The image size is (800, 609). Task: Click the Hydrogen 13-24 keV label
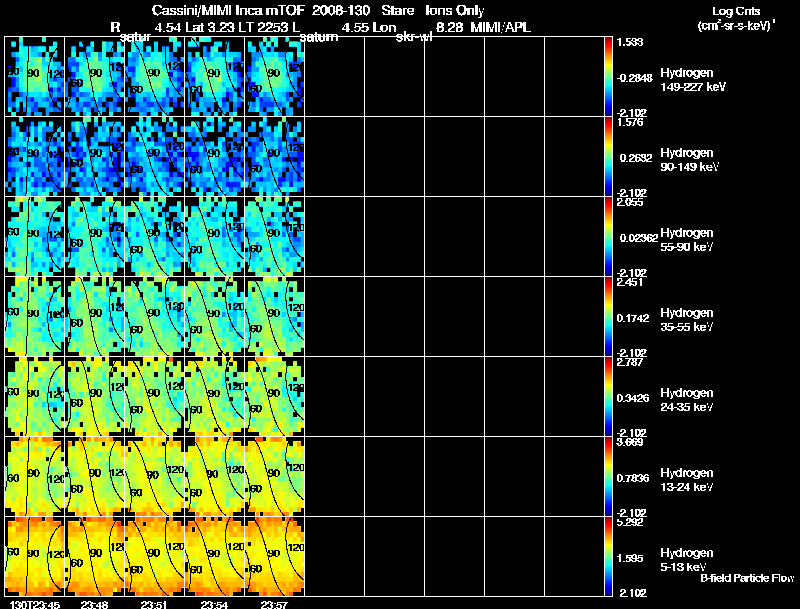coord(687,480)
